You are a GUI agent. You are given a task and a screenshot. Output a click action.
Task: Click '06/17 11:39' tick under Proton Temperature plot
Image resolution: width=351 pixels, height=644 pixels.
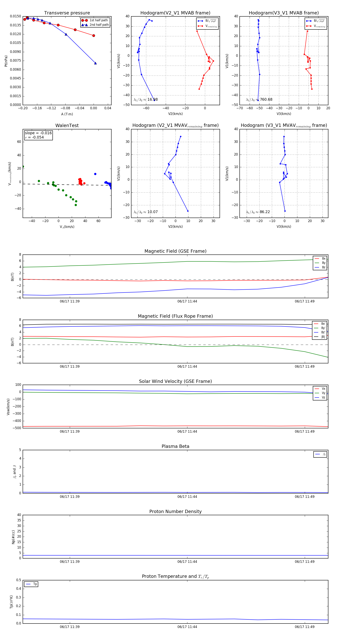70,627
